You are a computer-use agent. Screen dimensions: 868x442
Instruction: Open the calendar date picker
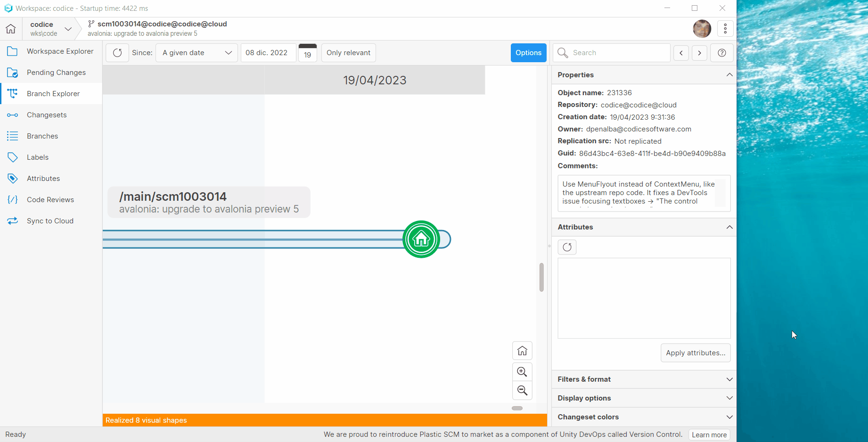click(307, 52)
